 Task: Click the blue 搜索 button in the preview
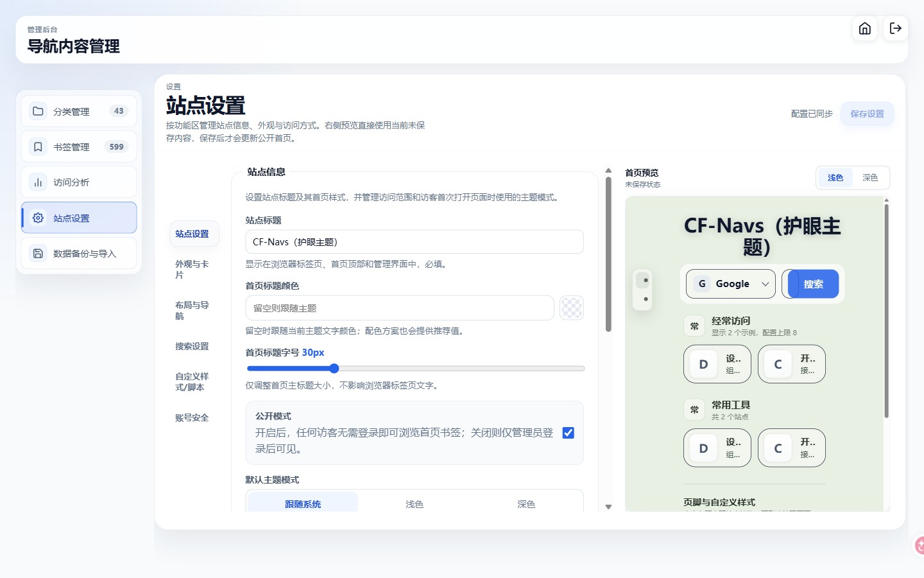pyautogui.click(x=813, y=284)
